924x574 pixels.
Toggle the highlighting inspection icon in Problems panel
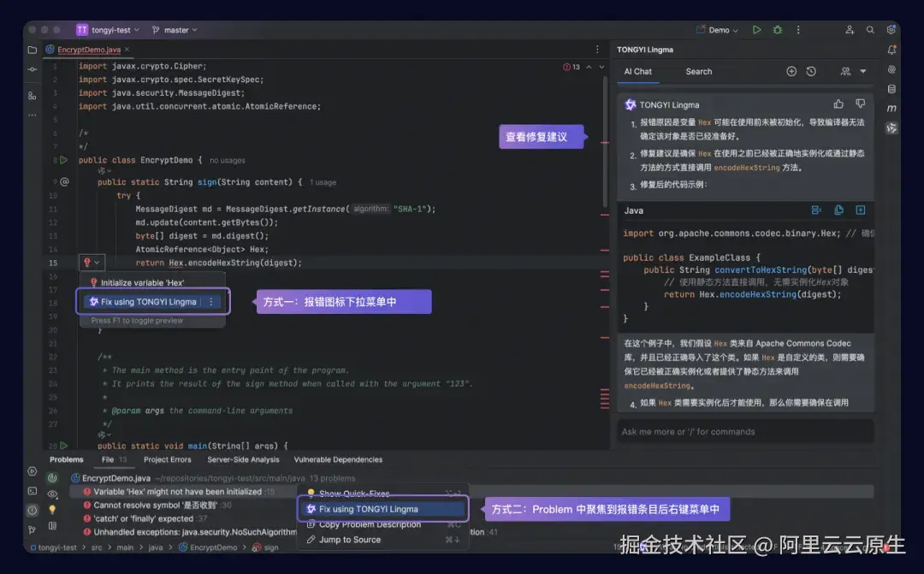tap(52, 478)
